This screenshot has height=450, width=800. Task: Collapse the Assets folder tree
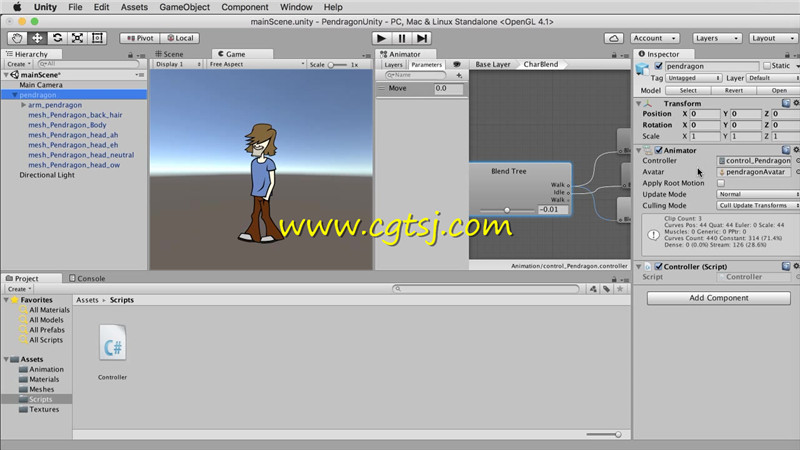6,359
